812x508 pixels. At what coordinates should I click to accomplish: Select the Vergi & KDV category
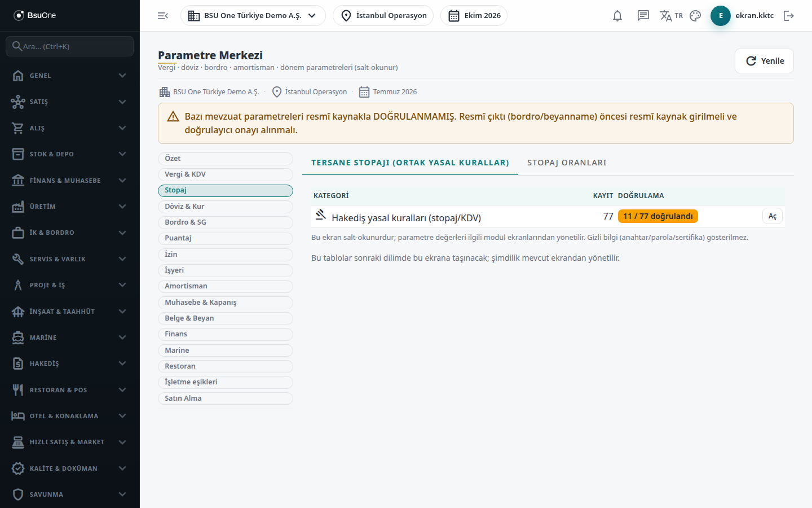pos(226,174)
